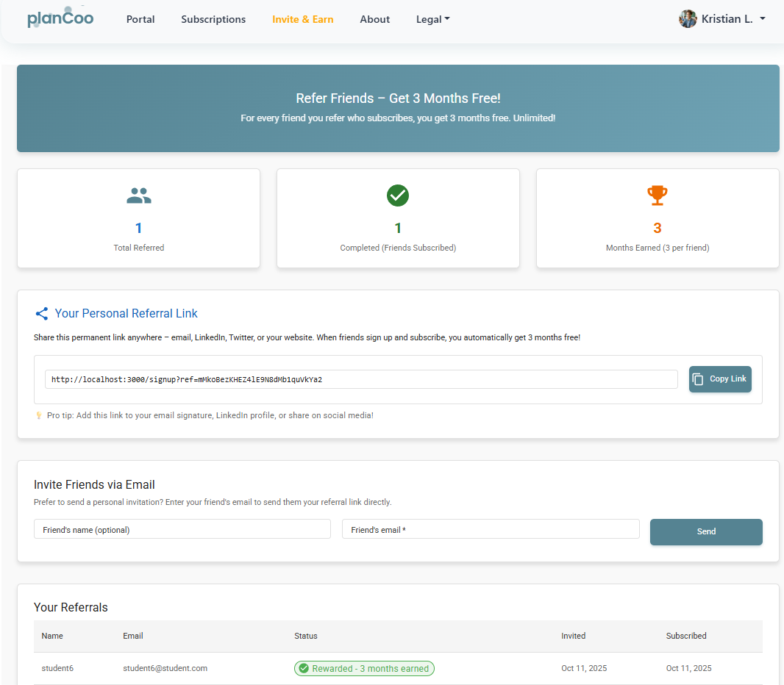The image size is (784, 685).
Task: Click the Send invitation button
Action: (x=705, y=531)
